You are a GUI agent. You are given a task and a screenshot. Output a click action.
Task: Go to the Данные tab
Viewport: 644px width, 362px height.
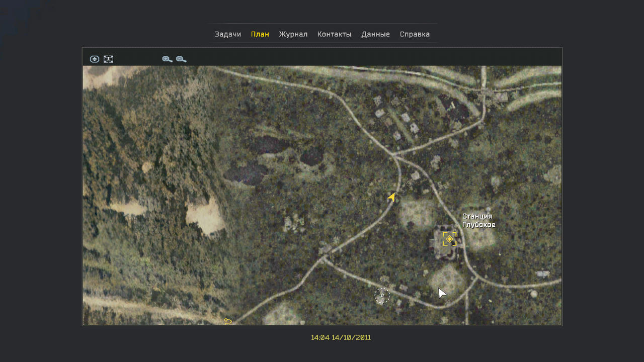375,34
